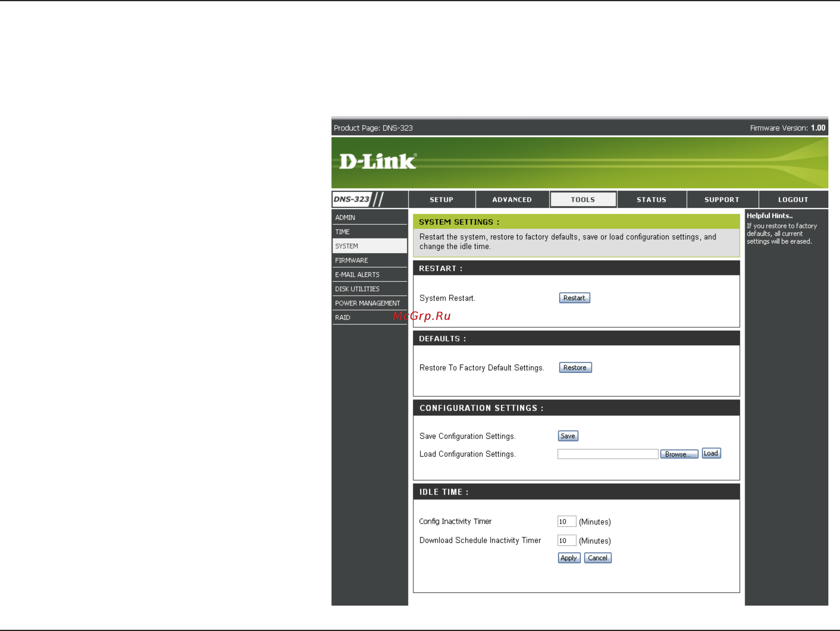Screen dimensions: 840x631
Task: Select the TOOLS tab
Action: pos(583,199)
